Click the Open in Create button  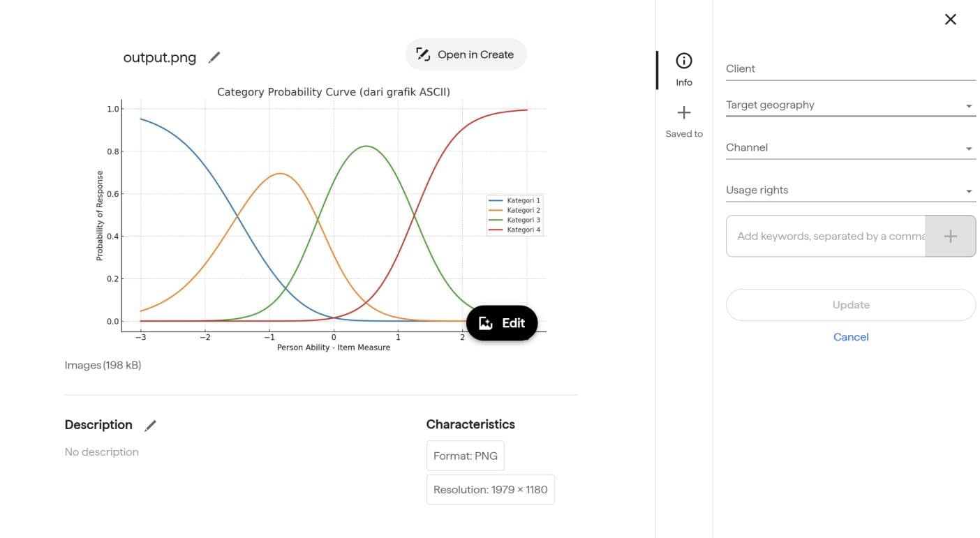466,54
